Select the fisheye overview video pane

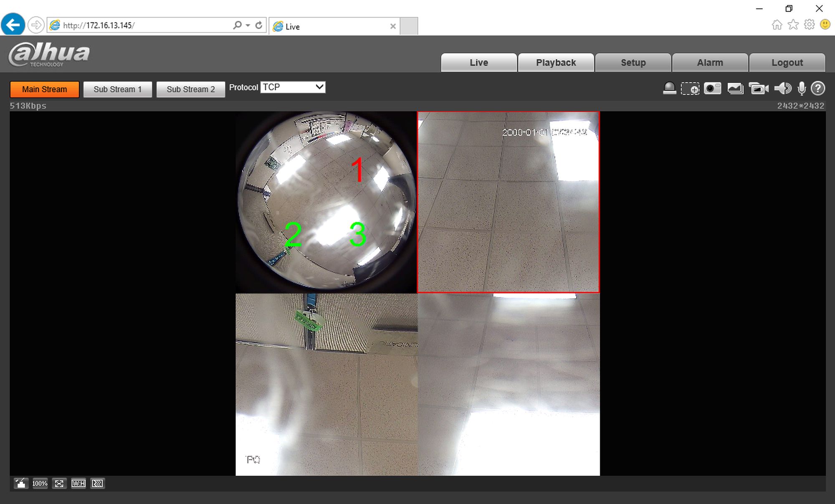[326, 202]
